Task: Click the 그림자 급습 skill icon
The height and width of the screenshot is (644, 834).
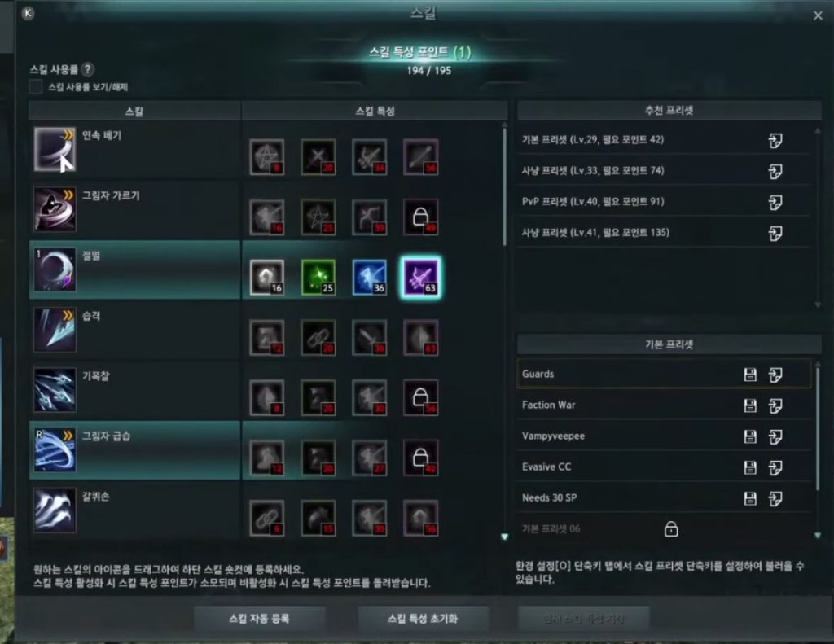Action: click(55, 450)
